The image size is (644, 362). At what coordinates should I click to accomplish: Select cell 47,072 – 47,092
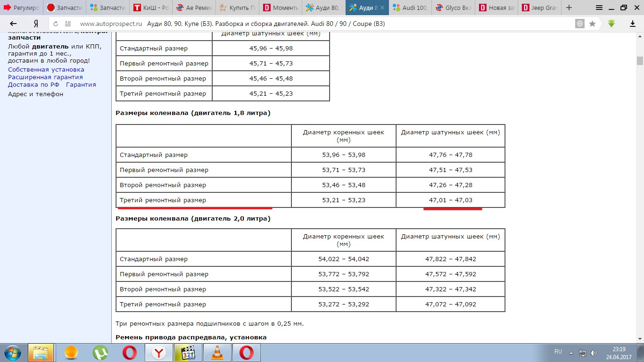click(450, 304)
